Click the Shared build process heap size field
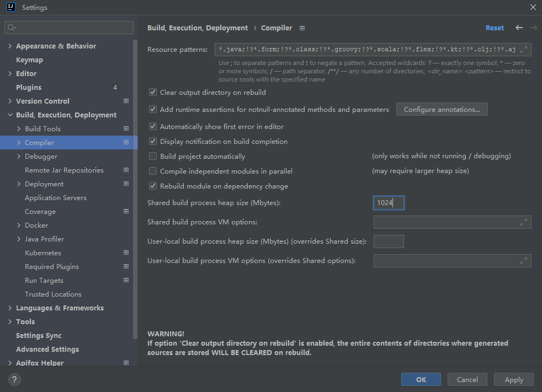Screen dimensions: 542x392 (389, 203)
